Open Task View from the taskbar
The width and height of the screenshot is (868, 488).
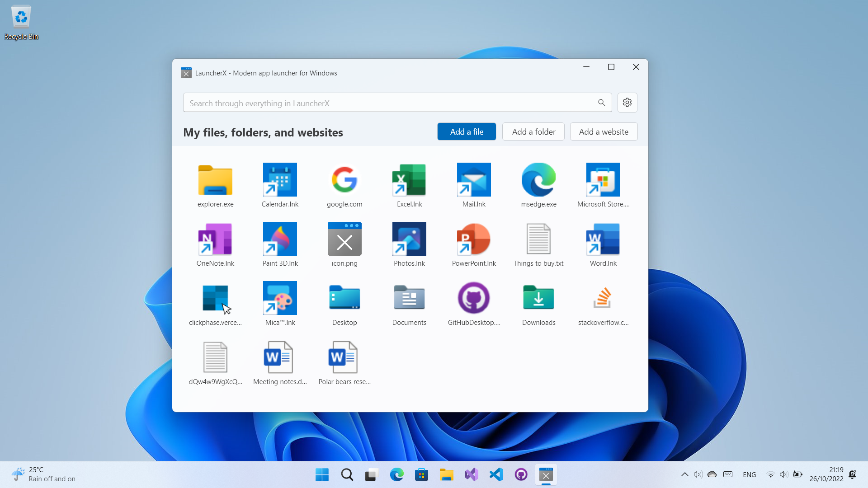[372, 474]
